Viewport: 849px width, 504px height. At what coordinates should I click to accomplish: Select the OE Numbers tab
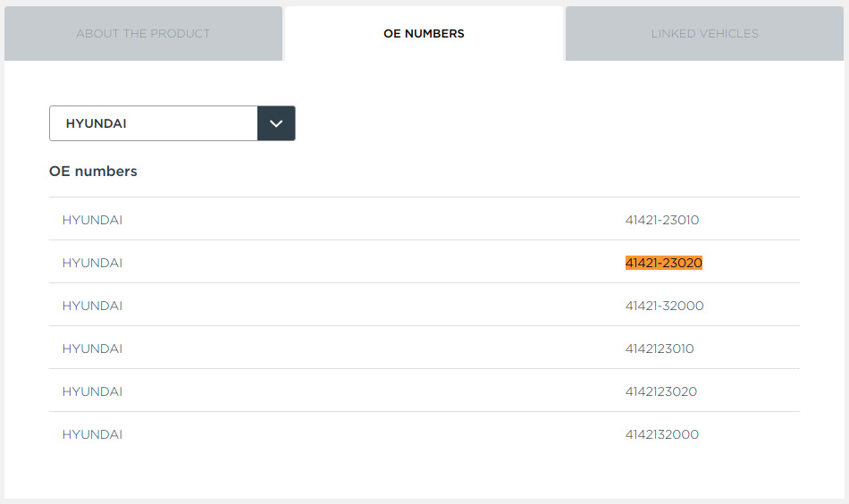pos(424,34)
